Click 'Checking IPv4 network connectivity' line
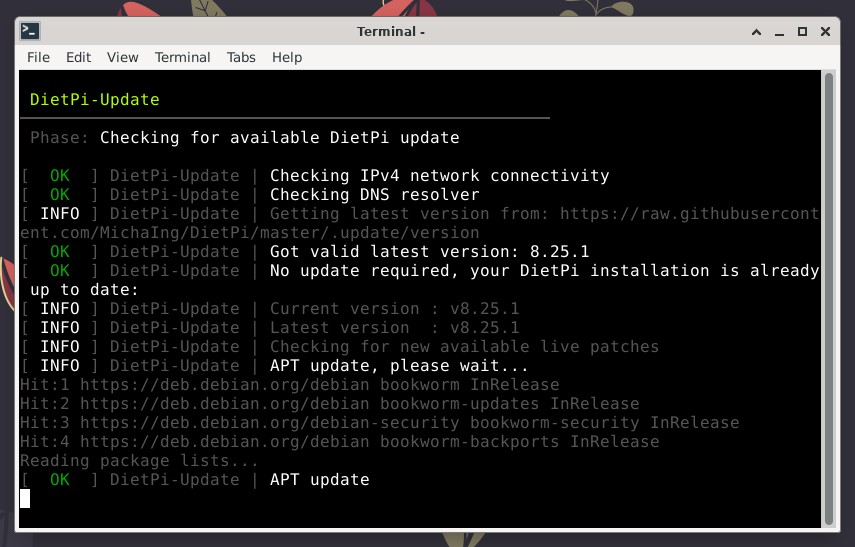 tap(439, 176)
